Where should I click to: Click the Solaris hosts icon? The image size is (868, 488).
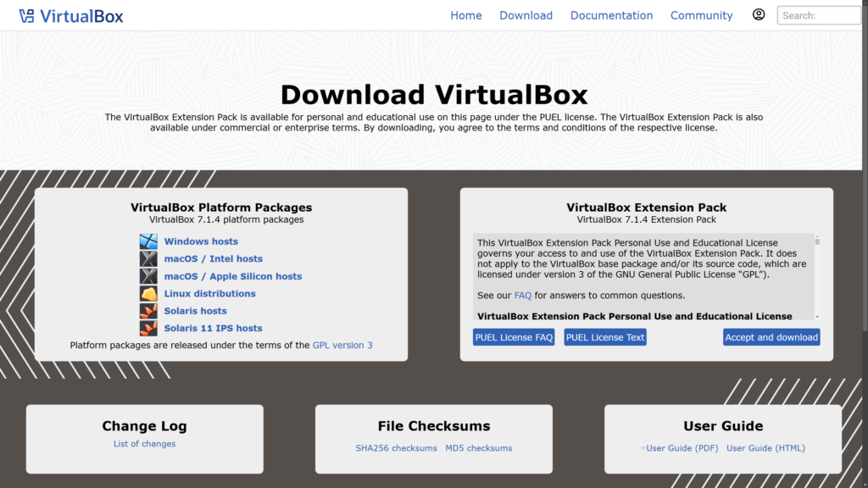[x=148, y=310]
